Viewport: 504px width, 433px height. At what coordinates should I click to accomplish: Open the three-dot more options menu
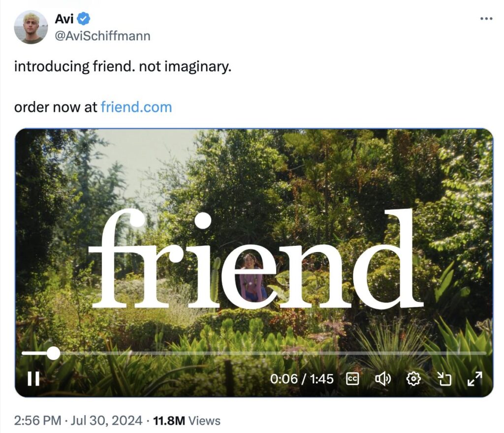[x=486, y=19]
